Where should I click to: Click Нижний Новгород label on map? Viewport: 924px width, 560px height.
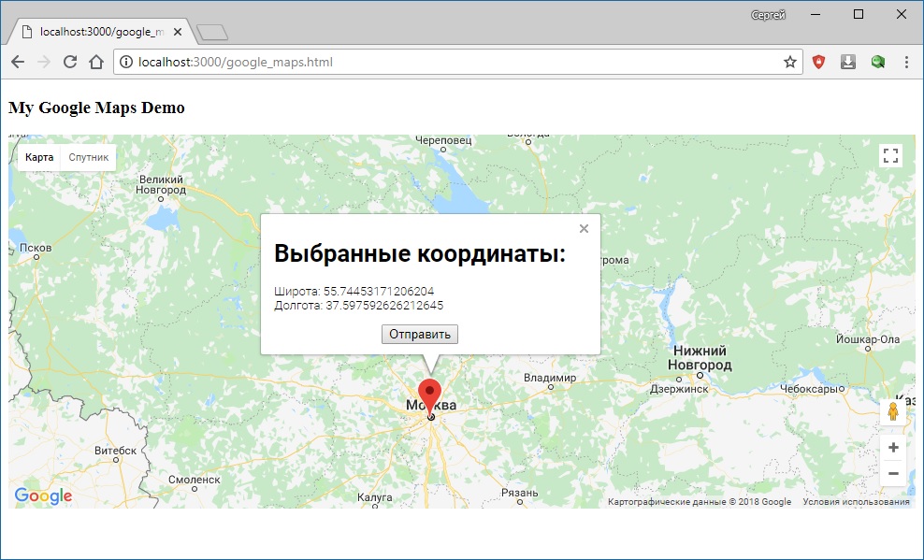(x=700, y=357)
